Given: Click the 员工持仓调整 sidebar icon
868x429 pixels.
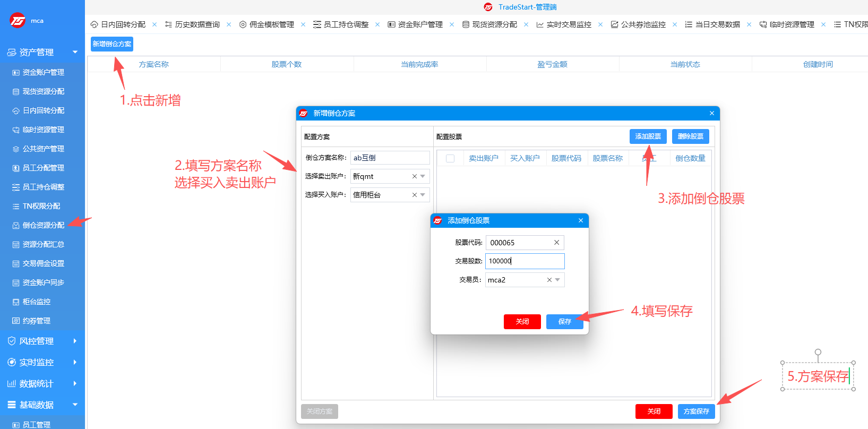Looking at the screenshot, I should 16,187.
